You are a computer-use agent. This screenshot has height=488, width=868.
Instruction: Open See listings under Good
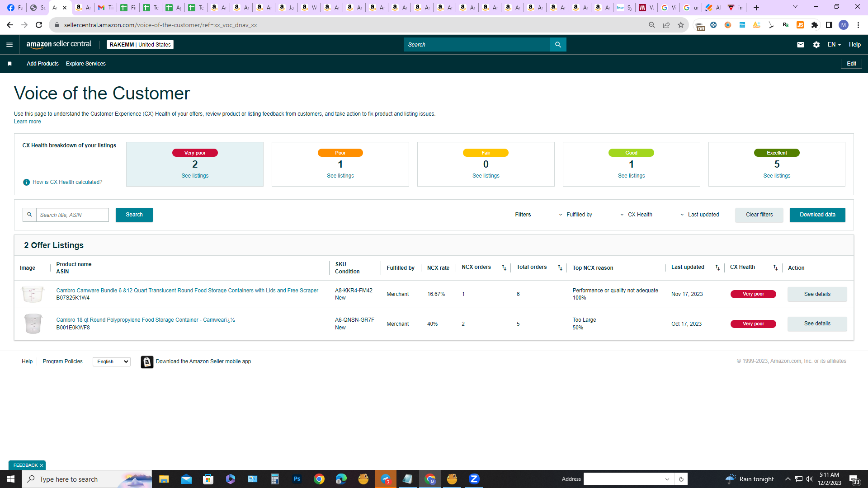pyautogui.click(x=631, y=176)
